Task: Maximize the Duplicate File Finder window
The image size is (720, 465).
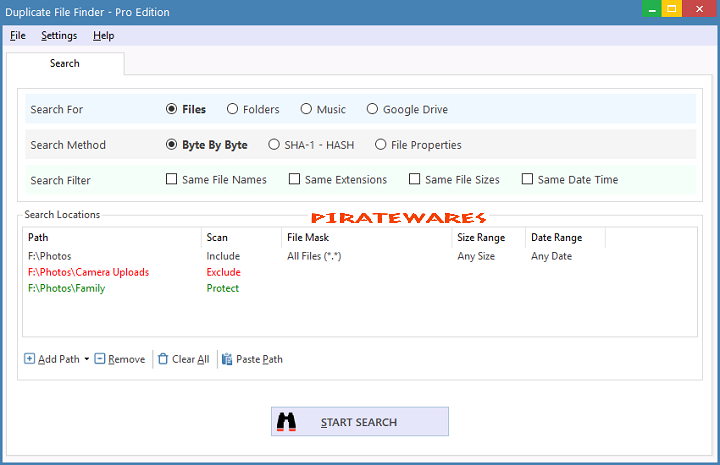Action: tap(672, 9)
